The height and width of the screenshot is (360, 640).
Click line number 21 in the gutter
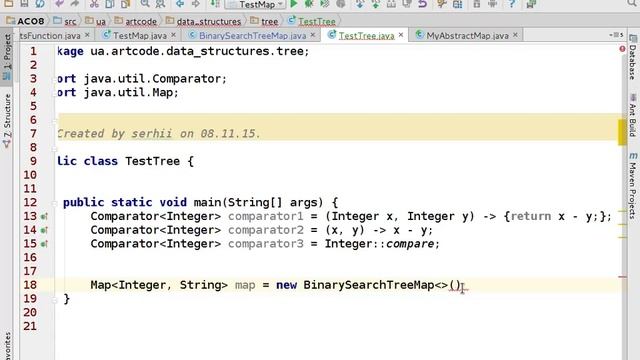point(30,326)
